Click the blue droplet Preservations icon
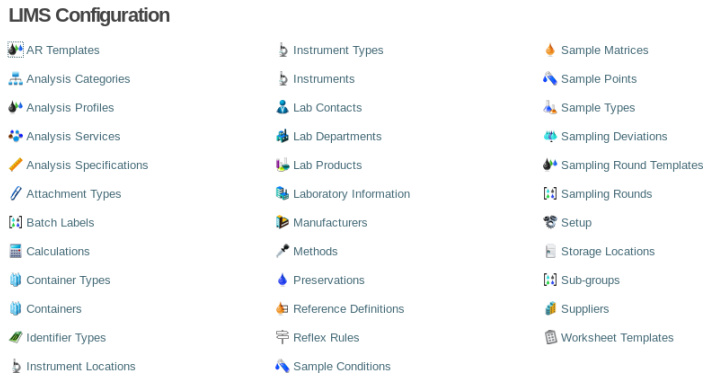Image resolution: width=715 pixels, height=385 pixels. [x=282, y=280]
